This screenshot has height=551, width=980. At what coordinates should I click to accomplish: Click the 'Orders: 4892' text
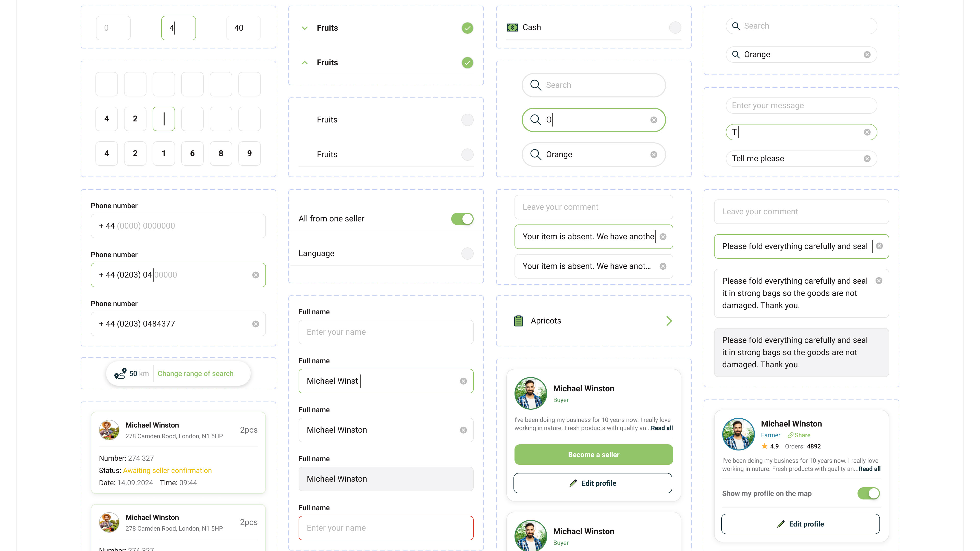(803, 446)
